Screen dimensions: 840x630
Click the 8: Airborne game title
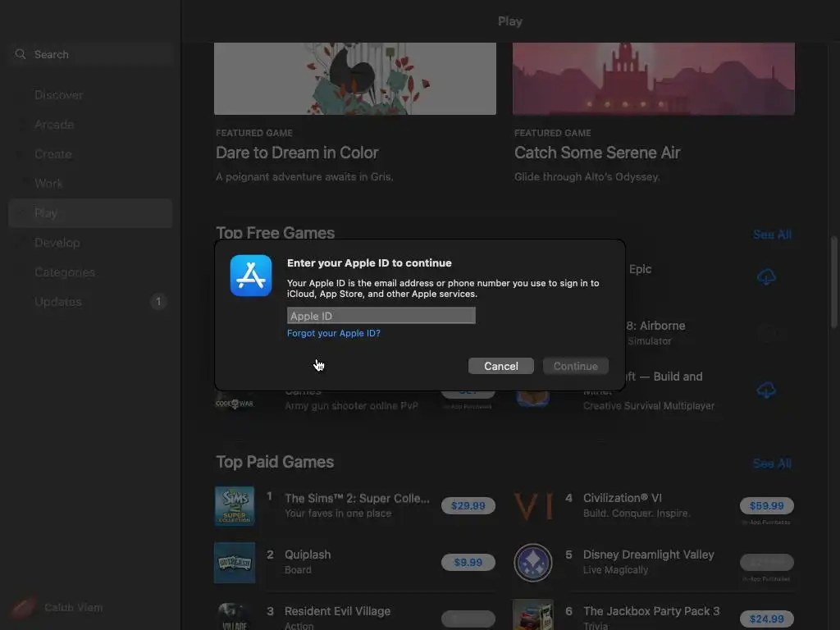(x=655, y=326)
